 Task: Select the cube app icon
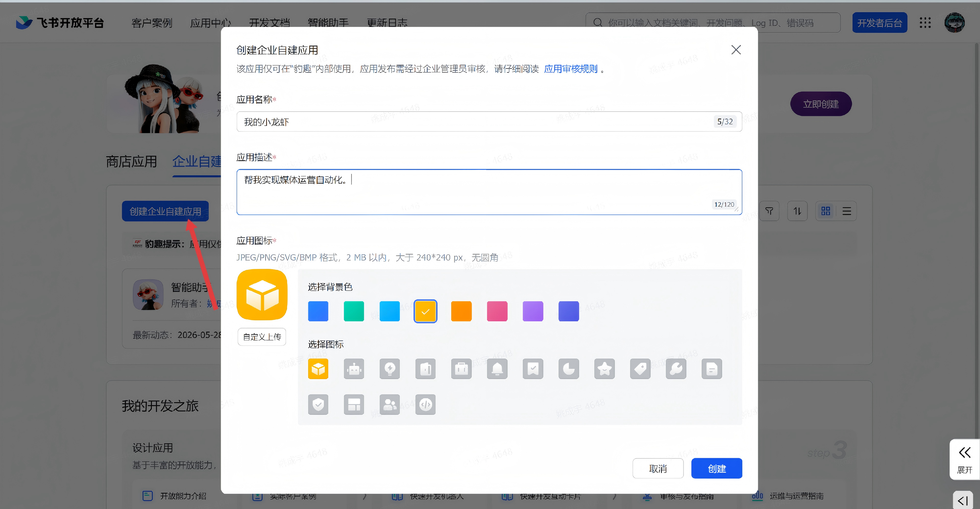[318, 368]
